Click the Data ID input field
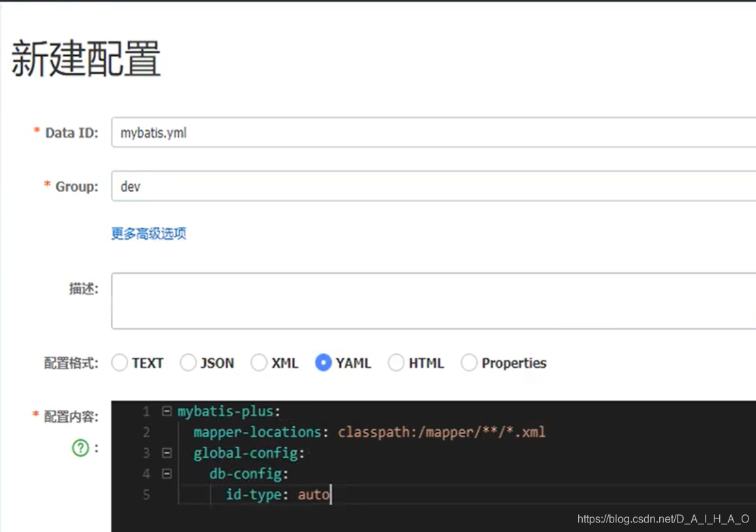 point(434,132)
